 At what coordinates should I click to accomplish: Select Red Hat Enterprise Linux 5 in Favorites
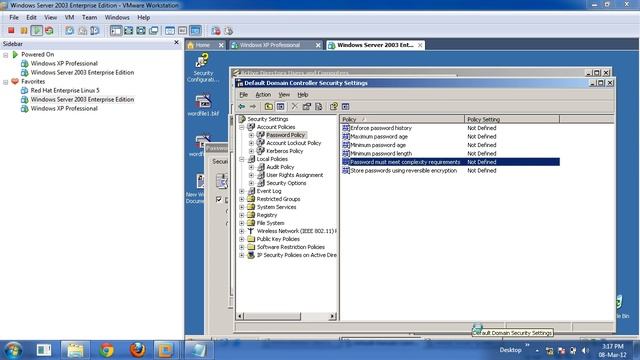pos(65,91)
